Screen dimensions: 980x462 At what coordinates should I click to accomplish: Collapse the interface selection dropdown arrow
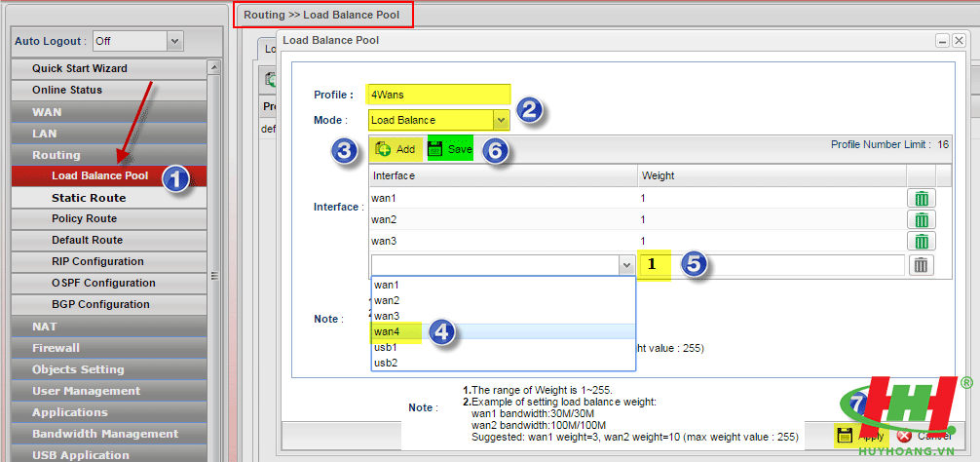pyautogui.click(x=627, y=266)
